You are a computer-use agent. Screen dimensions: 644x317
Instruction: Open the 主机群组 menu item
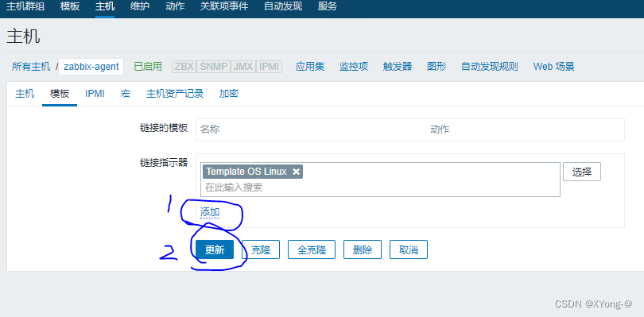click(x=25, y=6)
